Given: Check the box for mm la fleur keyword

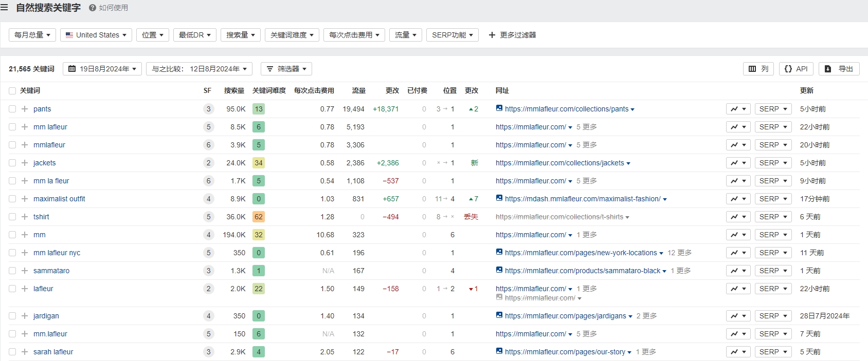Looking at the screenshot, I should (12, 181).
